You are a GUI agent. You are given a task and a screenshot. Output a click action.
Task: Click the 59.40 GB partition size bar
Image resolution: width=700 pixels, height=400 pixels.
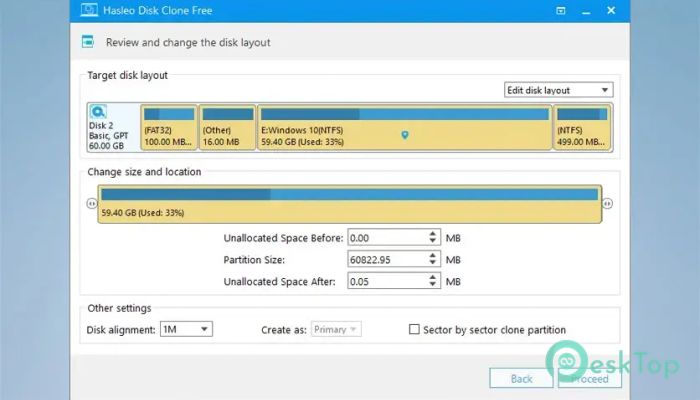(x=350, y=204)
